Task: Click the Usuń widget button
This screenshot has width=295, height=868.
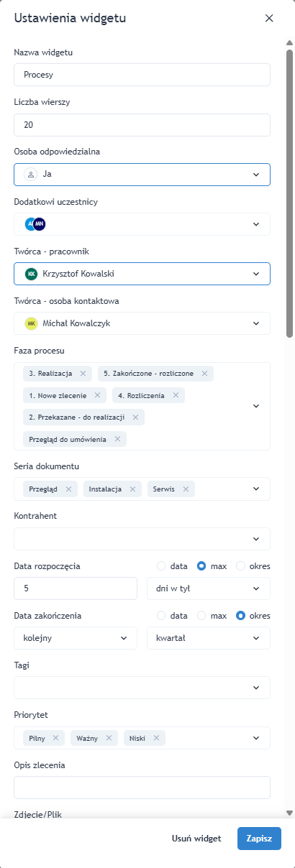Action: [x=197, y=839]
